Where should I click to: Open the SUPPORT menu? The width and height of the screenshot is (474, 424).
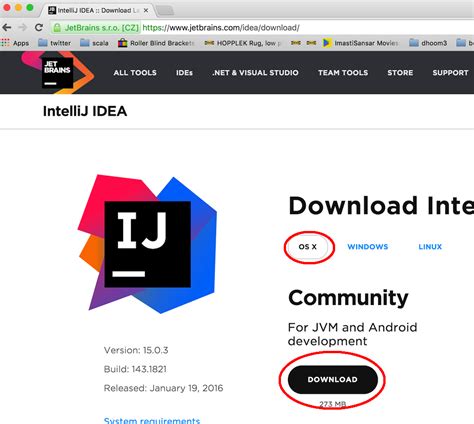450,73
